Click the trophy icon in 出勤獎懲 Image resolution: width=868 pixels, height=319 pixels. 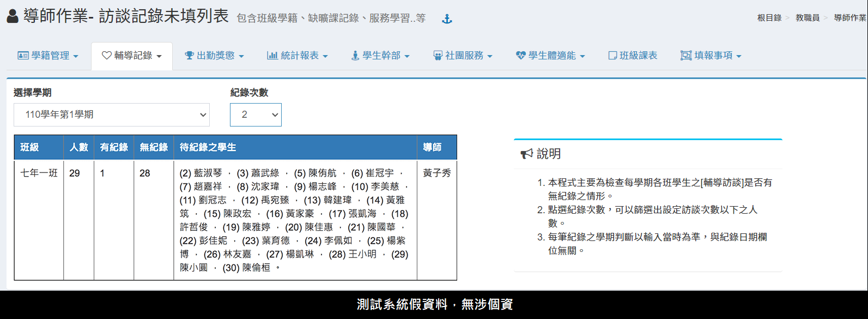coord(189,56)
